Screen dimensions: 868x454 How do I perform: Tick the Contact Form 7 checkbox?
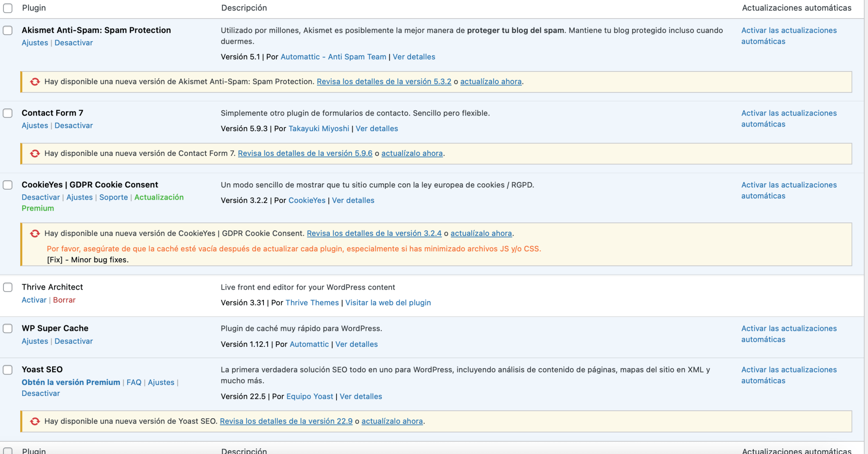8,113
